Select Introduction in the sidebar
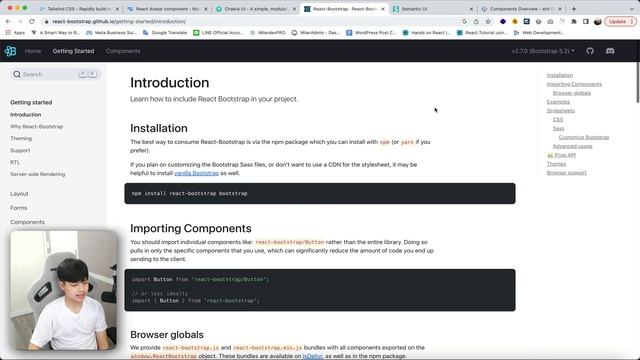Viewport: 640px width, 360px height. pos(25,115)
